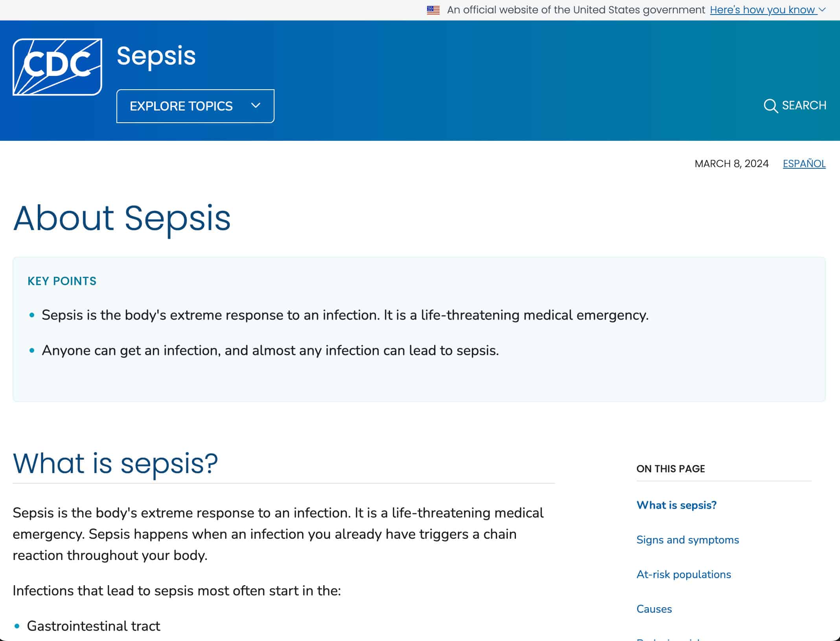Screen dimensions: 840x641
Task: Open the Signs and symptoms section
Action: click(687, 540)
